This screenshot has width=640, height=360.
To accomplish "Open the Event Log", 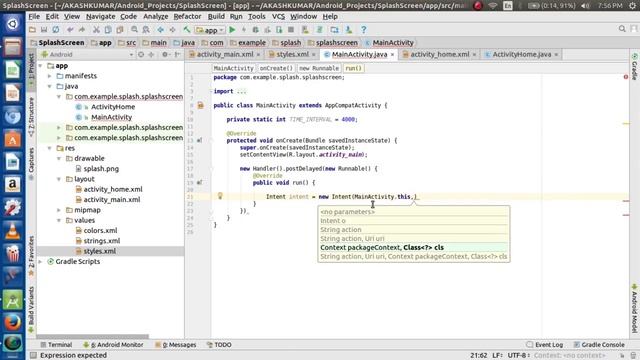I will coord(544,345).
